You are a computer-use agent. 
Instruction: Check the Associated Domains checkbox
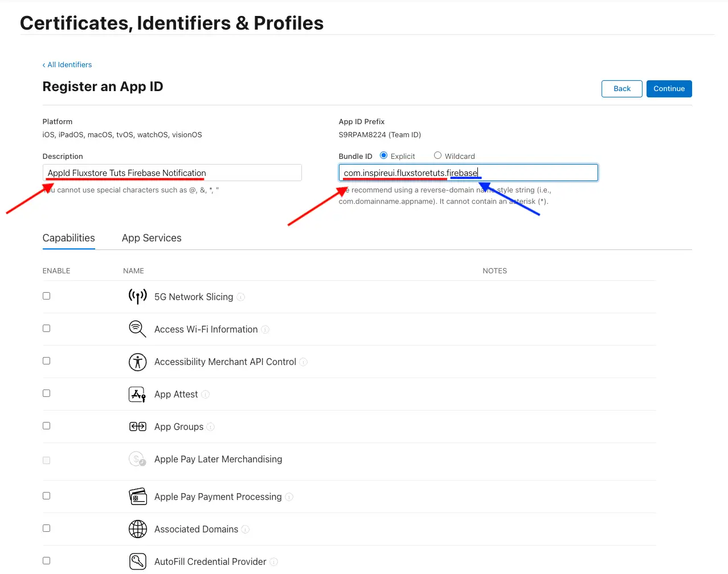[47, 528]
